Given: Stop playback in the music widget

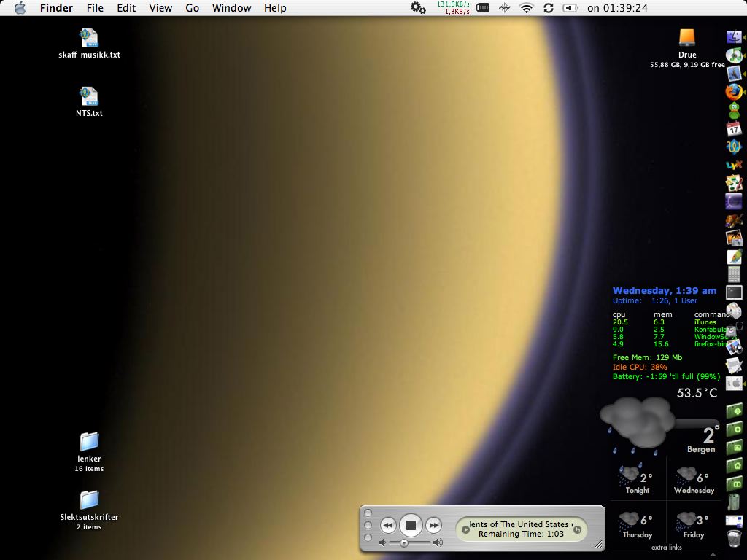Looking at the screenshot, I should (411, 525).
